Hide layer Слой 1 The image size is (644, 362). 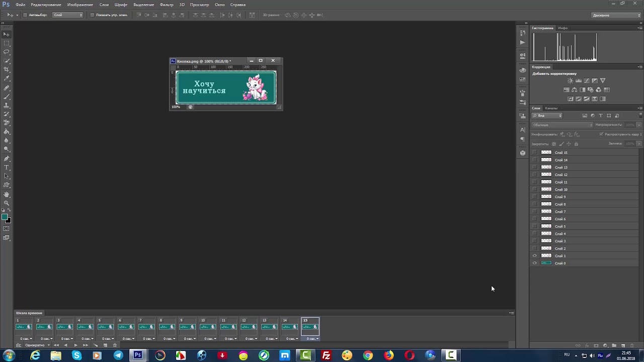535,256
